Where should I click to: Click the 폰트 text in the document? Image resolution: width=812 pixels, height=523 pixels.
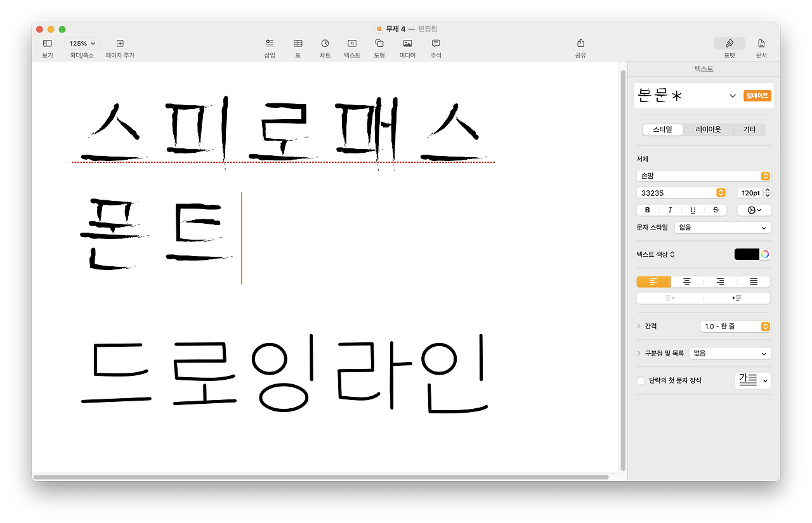[x=155, y=235]
